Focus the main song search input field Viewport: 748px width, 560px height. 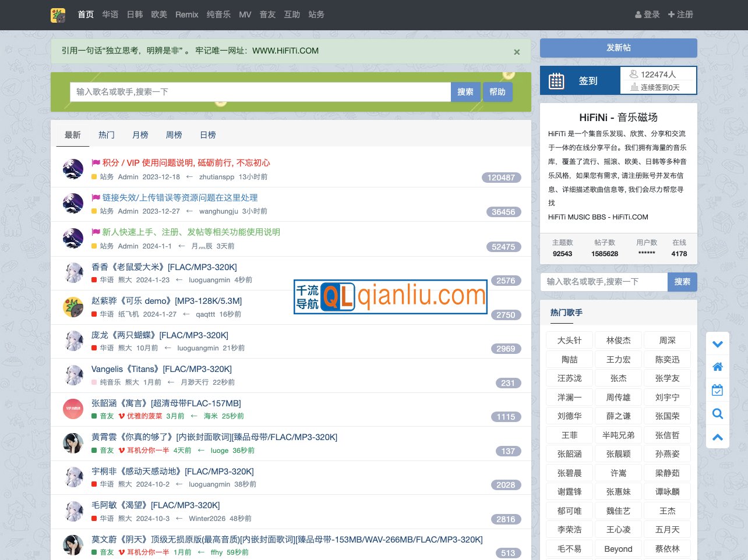[x=260, y=92]
